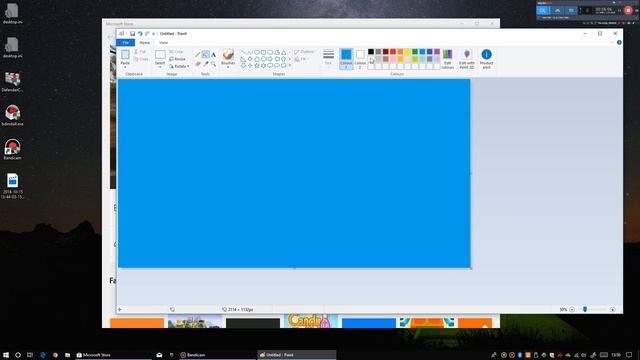Open the shape Outline dropdown
The width and height of the screenshot is (640, 360).
point(304,52)
